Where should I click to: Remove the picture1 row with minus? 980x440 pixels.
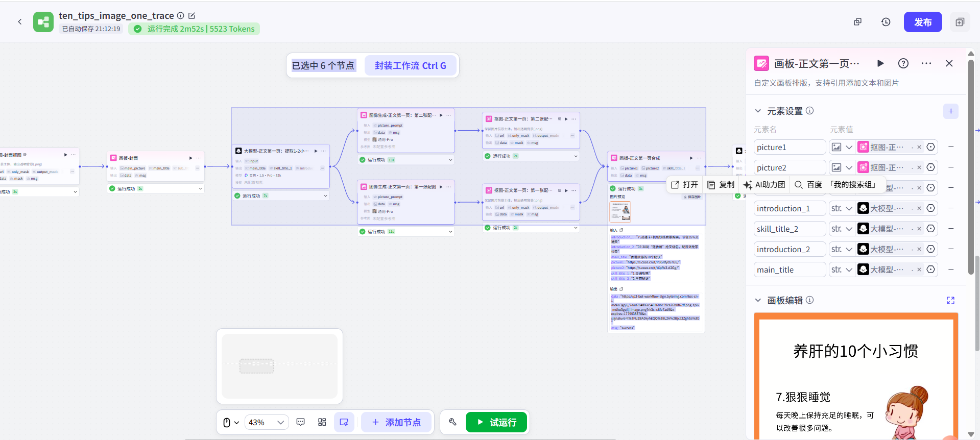(x=951, y=147)
